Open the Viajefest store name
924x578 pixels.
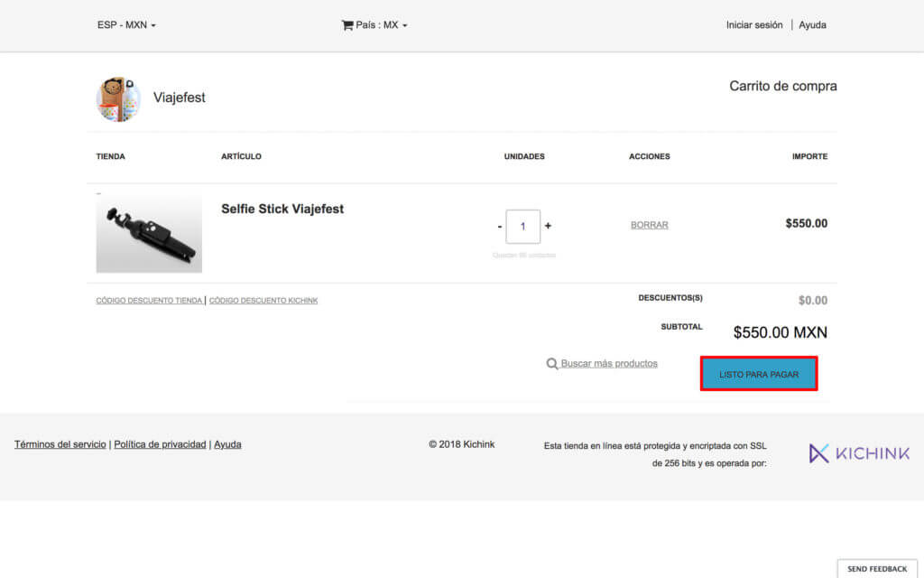pos(180,98)
